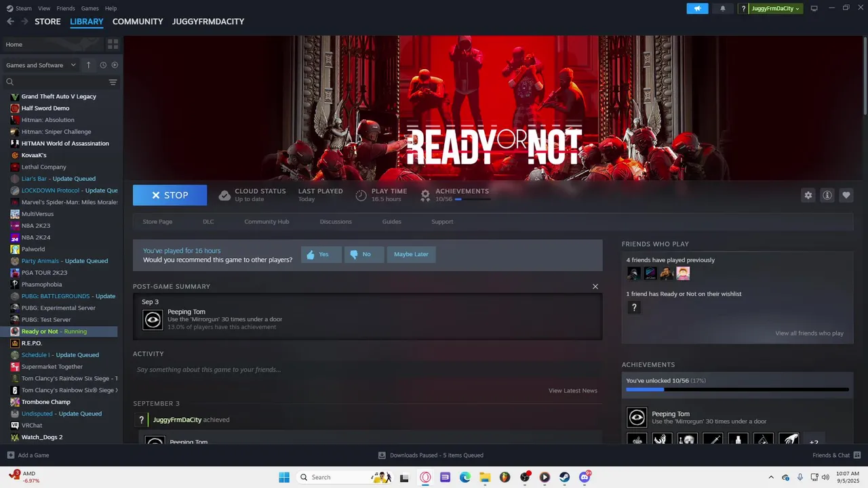Open the Games menu

tap(90, 8)
